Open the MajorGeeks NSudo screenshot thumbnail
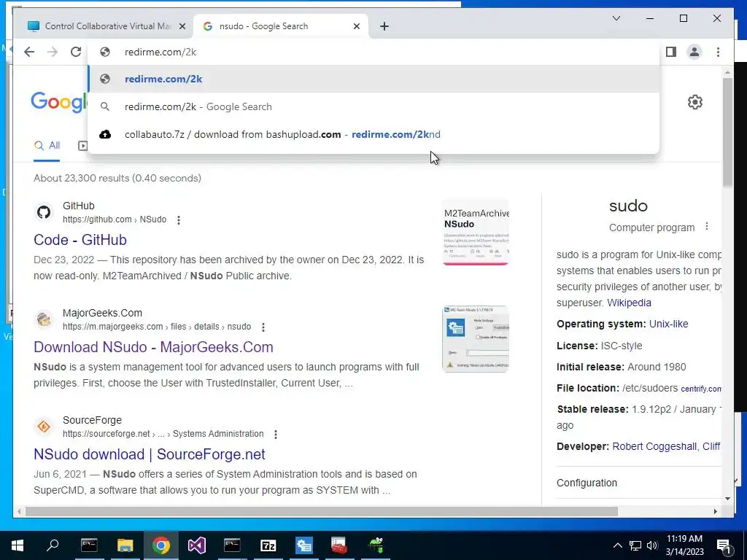Screen dimensions: 747x560 tap(476, 339)
